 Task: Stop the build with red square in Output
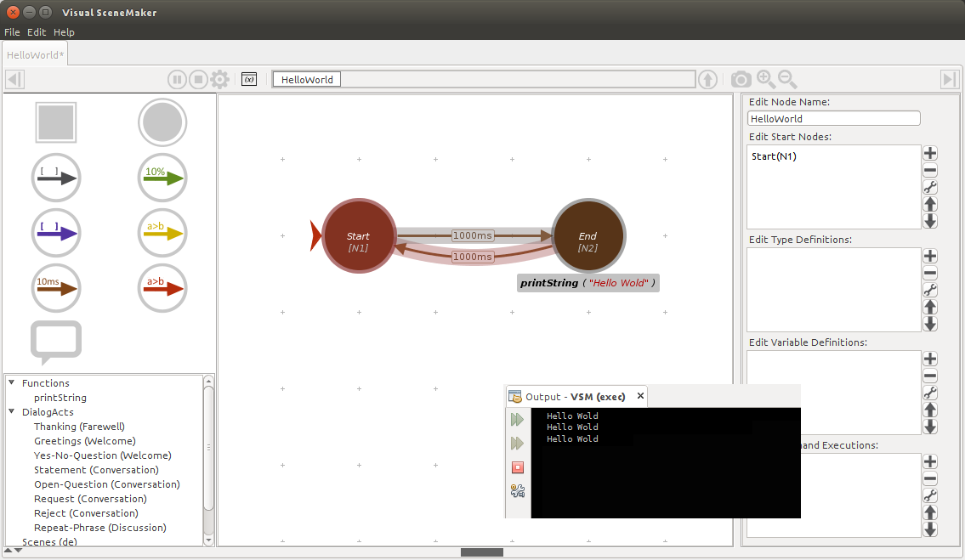(x=518, y=467)
